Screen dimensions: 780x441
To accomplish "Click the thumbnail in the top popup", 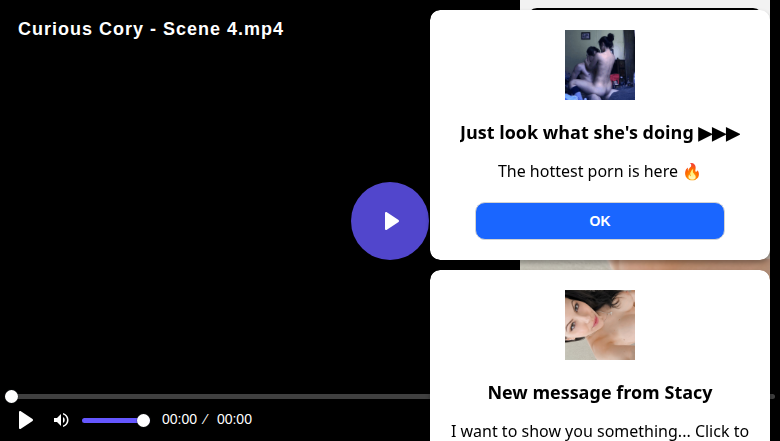I will [599, 65].
